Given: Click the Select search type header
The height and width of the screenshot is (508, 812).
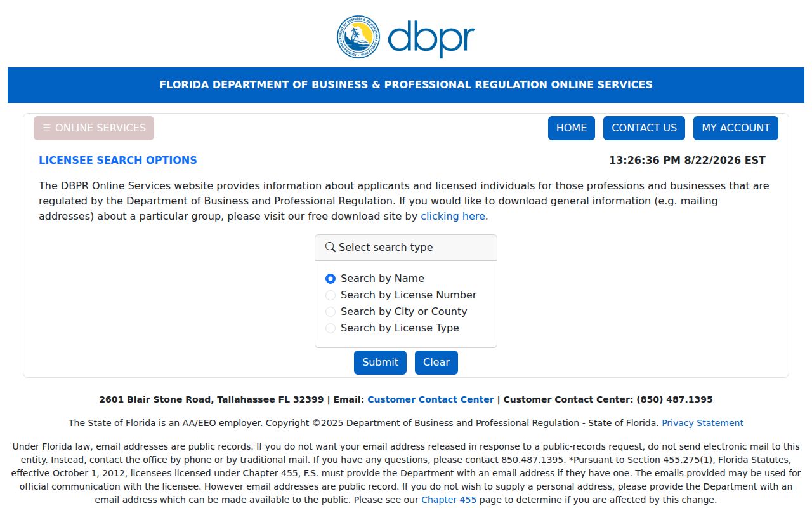Looking at the screenshot, I should pyautogui.click(x=406, y=248).
